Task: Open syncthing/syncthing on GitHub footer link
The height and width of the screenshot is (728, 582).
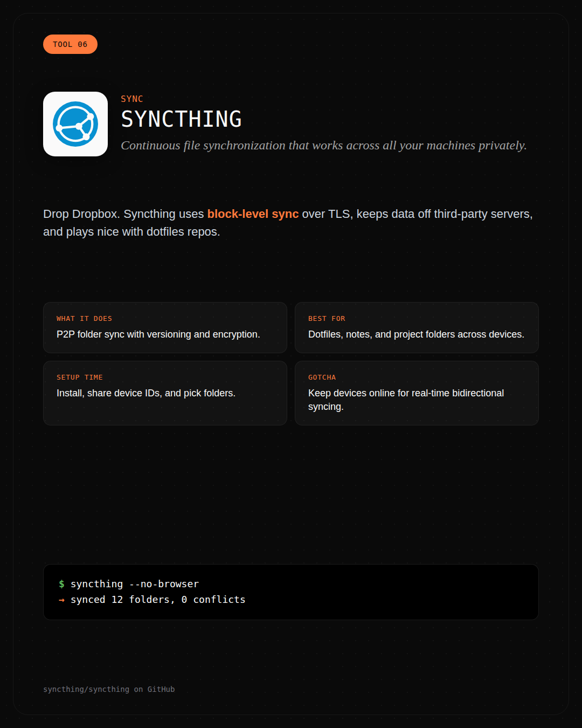Action: point(109,689)
